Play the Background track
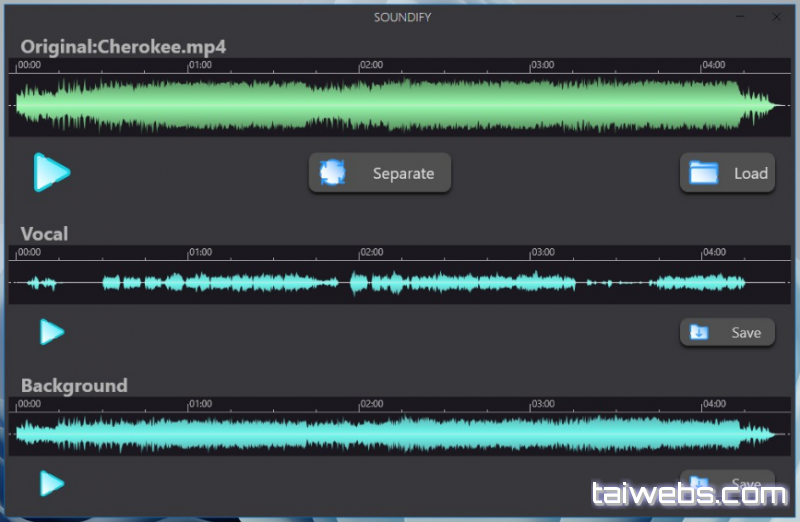 (52, 483)
